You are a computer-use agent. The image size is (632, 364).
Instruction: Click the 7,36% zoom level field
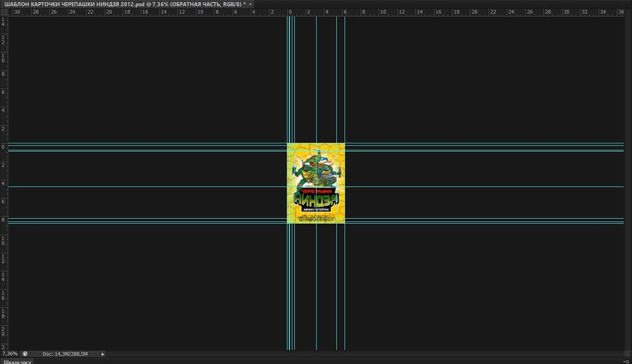pyautogui.click(x=9, y=354)
